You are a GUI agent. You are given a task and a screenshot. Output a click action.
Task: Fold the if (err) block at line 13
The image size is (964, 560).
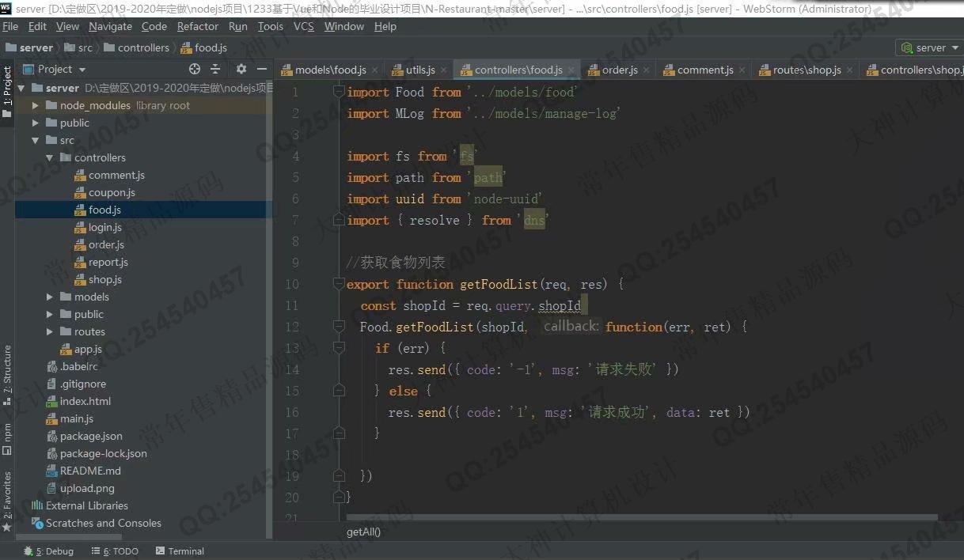coord(339,348)
